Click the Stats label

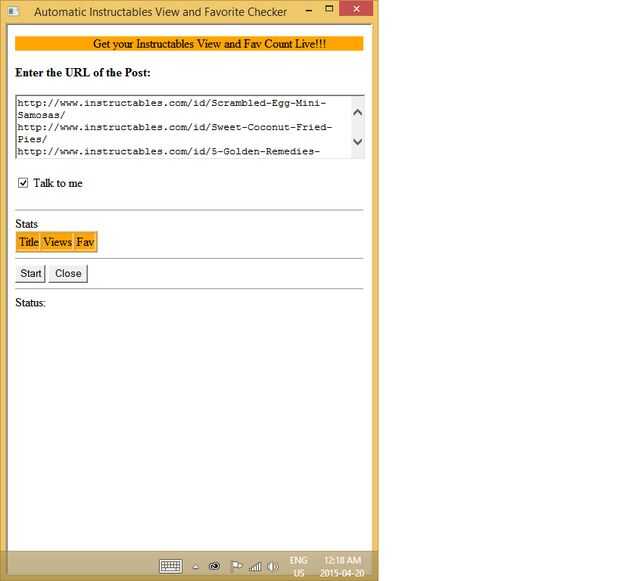tap(26, 223)
